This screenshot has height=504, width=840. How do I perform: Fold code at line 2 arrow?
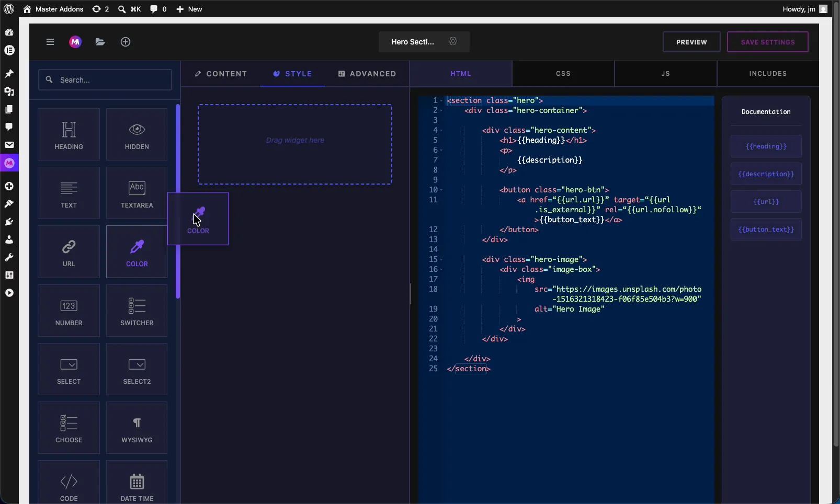pyautogui.click(x=441, y=110)
